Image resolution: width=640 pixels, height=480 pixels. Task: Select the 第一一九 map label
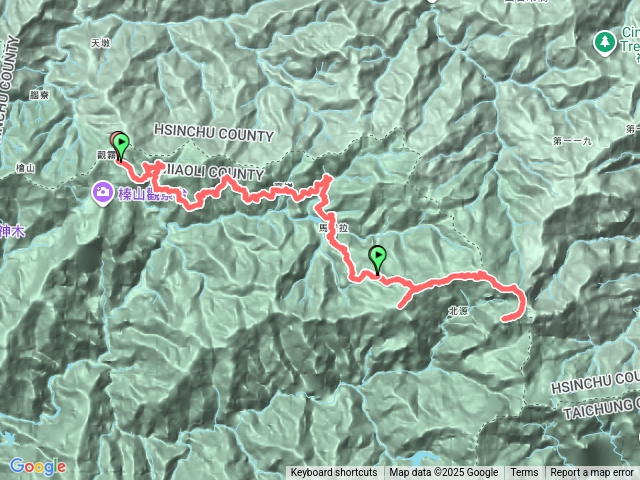pyautogui.click(x=572, y=141)
